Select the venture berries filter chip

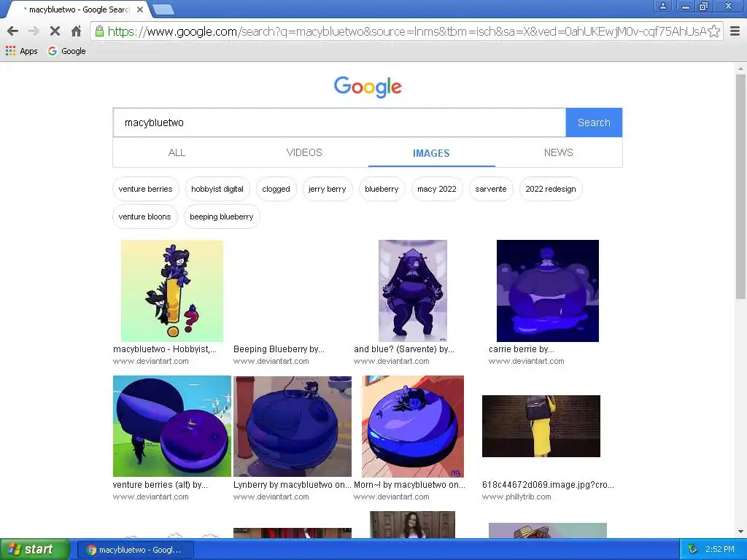click(x=145, y=189)
